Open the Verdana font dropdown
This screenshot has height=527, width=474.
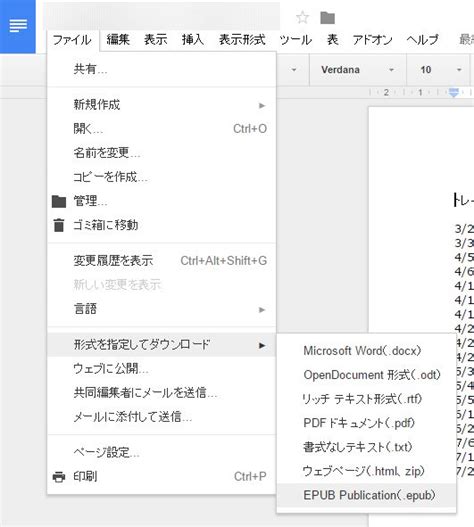(358, 70)
